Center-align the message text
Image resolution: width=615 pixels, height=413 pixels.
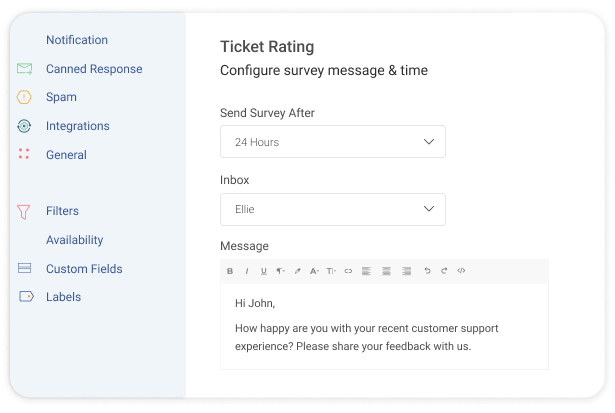(x=386, y=271)
